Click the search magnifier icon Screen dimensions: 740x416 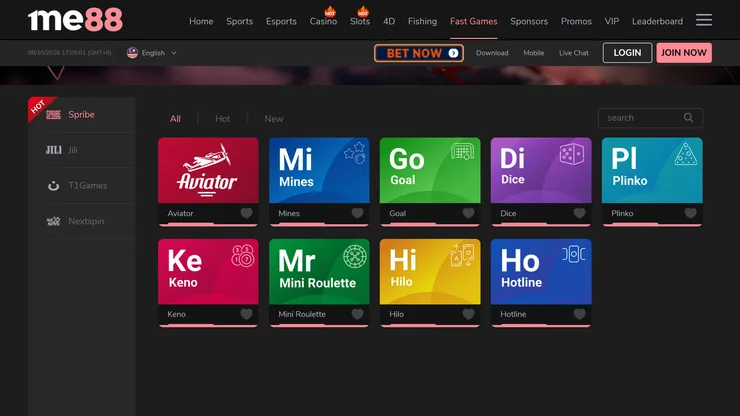click(x=689, y=118)
